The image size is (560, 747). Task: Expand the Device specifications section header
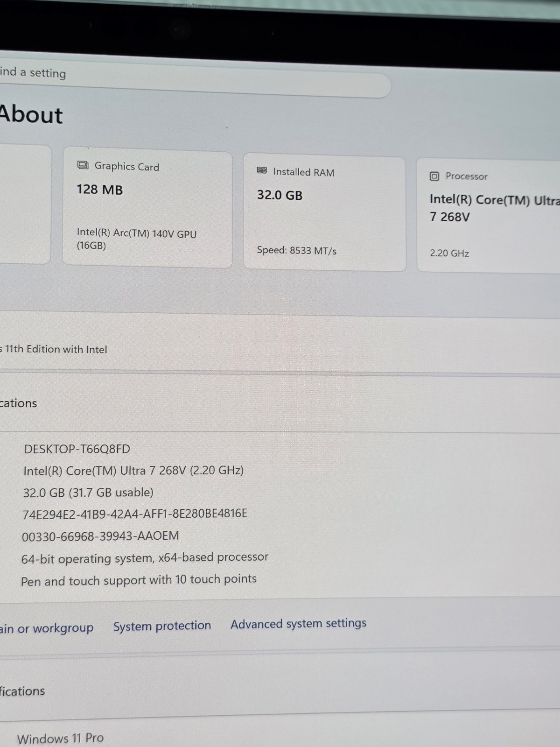(280, 402)
